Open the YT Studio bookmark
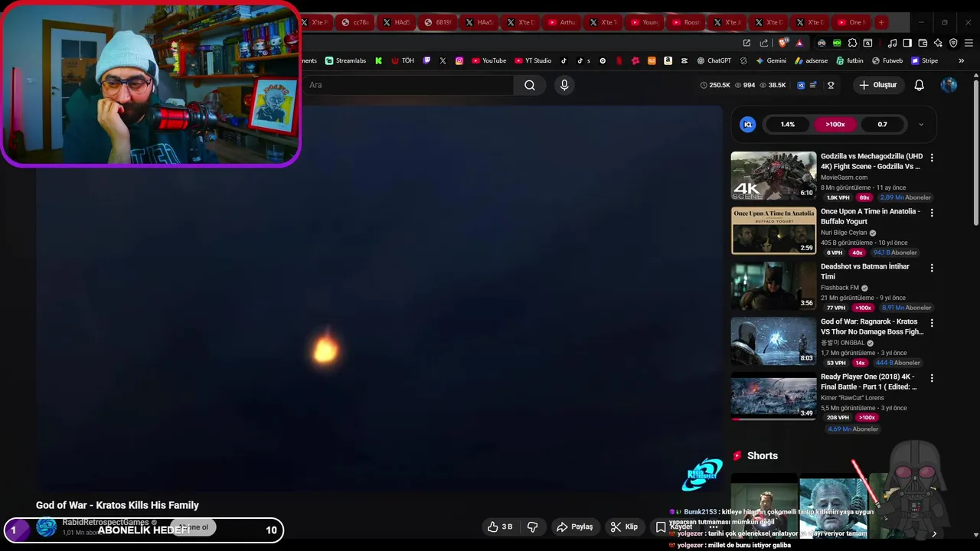 point(533,60)
